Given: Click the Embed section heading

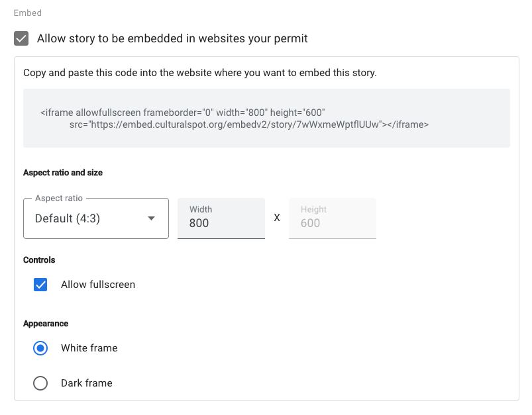Looking at the screenshot, I should tap(28, 13).
